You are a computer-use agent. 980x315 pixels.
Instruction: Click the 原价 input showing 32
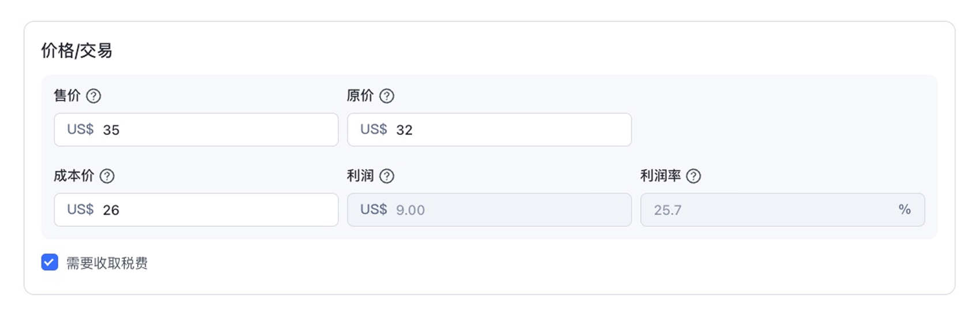[x=507, y=130]
